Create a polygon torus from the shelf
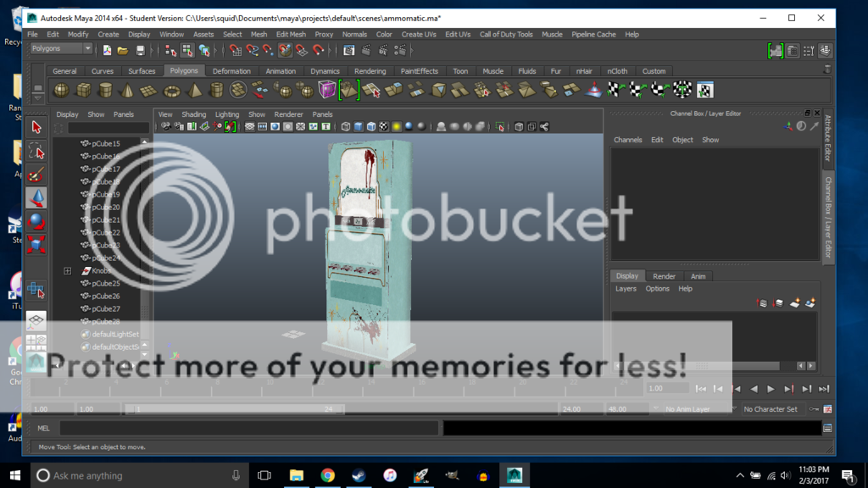This screenshot has height=488, width=868. pyautogui.click(x=171, y=90)
